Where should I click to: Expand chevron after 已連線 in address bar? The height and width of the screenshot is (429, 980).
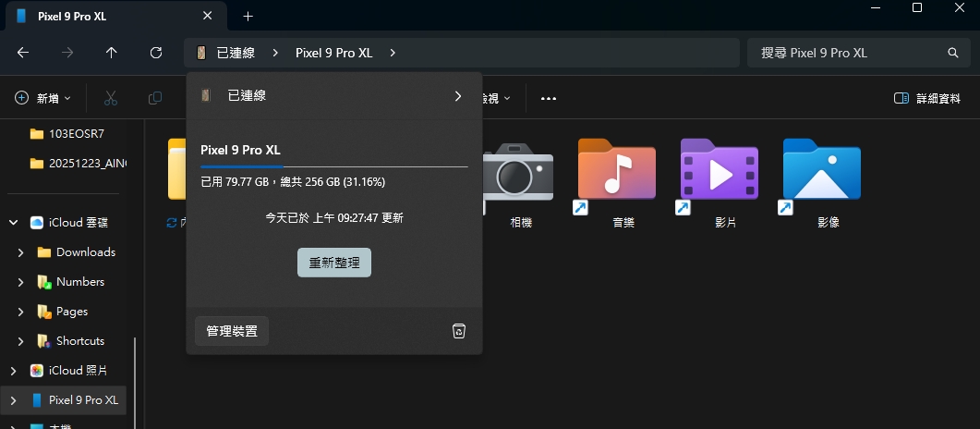coord(275,53)
